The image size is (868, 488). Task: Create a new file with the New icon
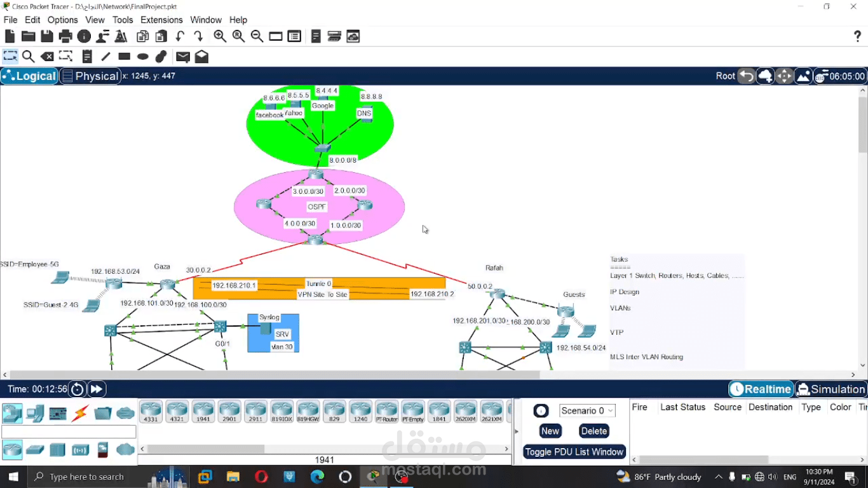tap(10, 37)
